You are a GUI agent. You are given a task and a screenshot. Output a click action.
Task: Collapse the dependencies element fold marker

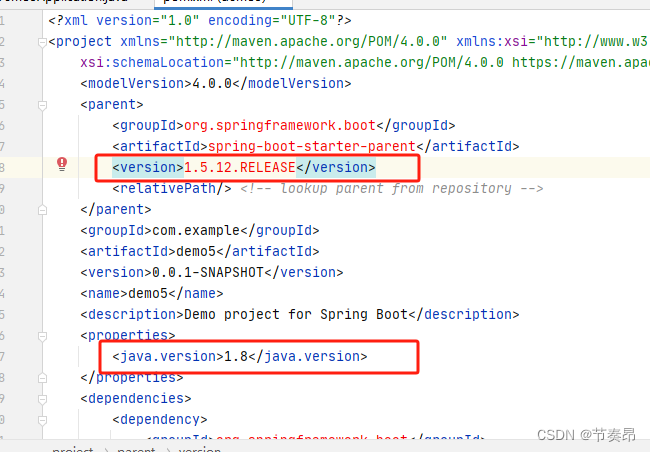[42, 399]
